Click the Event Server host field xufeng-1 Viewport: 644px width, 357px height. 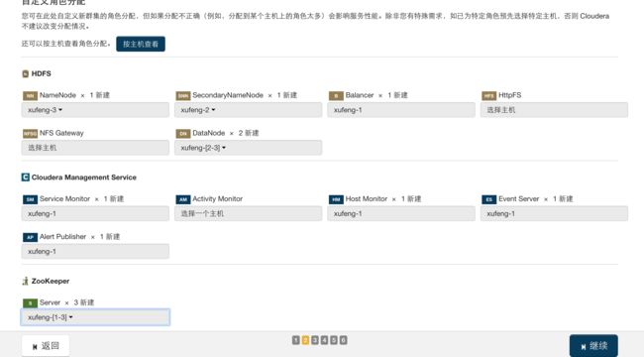[554, 213]
